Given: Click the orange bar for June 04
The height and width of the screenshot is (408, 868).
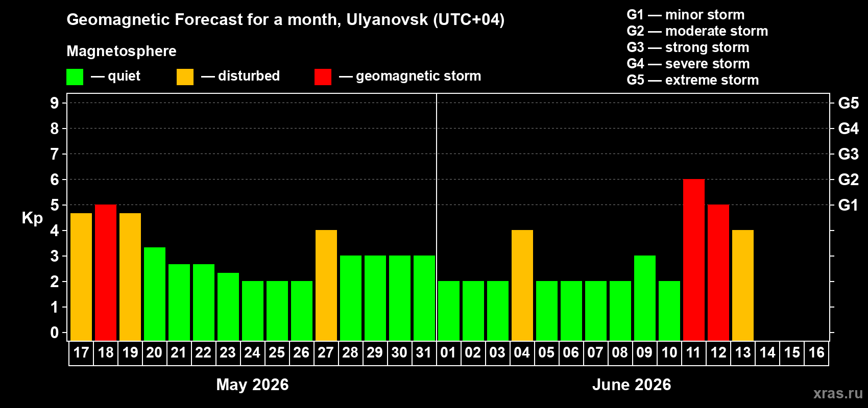Looking at the screenshot, I should click(x=522, y=286).
